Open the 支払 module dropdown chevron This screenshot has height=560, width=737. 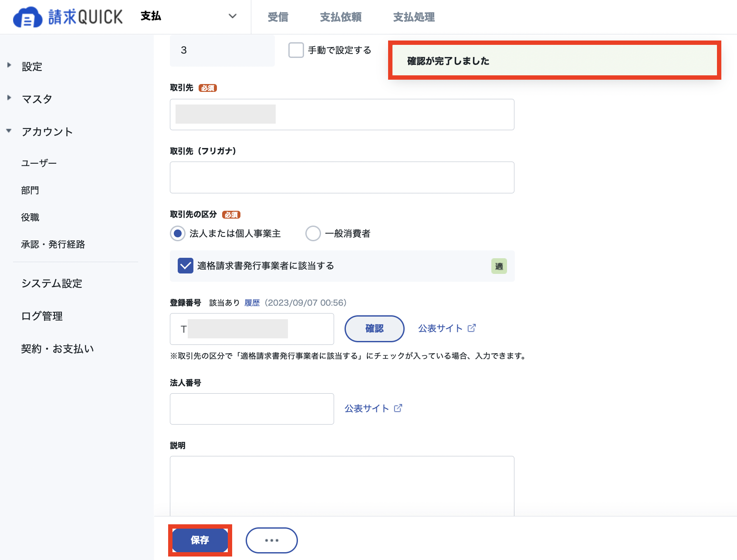(x=233, y=16)
